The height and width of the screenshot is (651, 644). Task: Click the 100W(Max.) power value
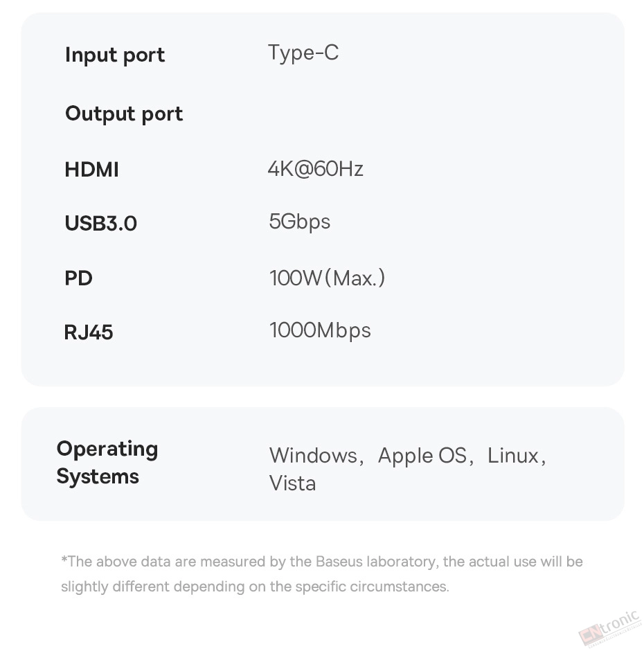327,278
